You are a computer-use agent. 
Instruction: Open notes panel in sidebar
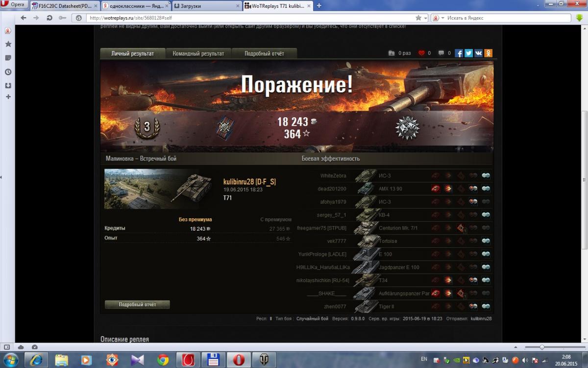click(x=8, y=58)
